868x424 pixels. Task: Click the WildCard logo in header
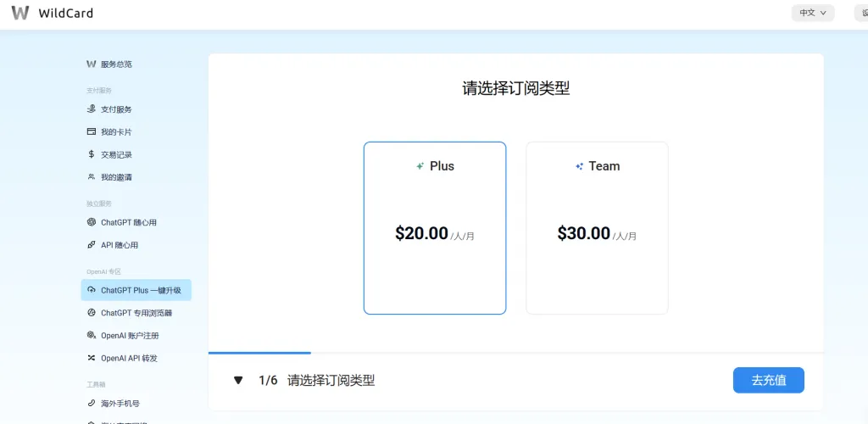(20, 13)
